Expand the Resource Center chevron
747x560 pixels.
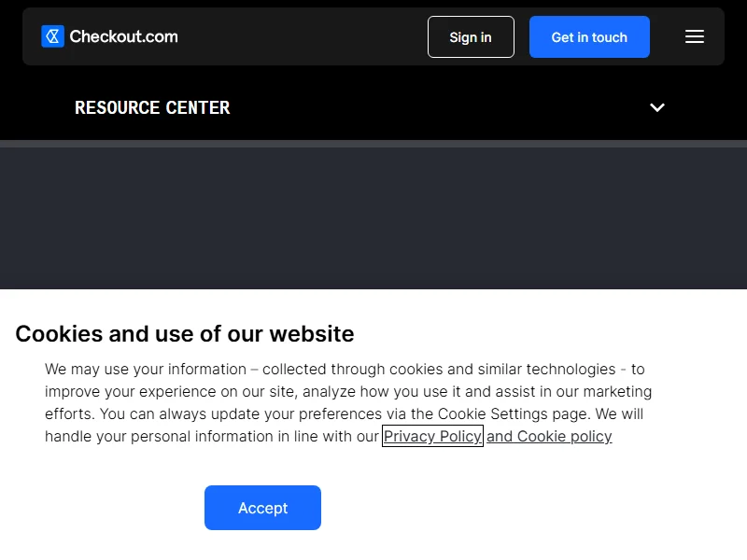[657, 107]
